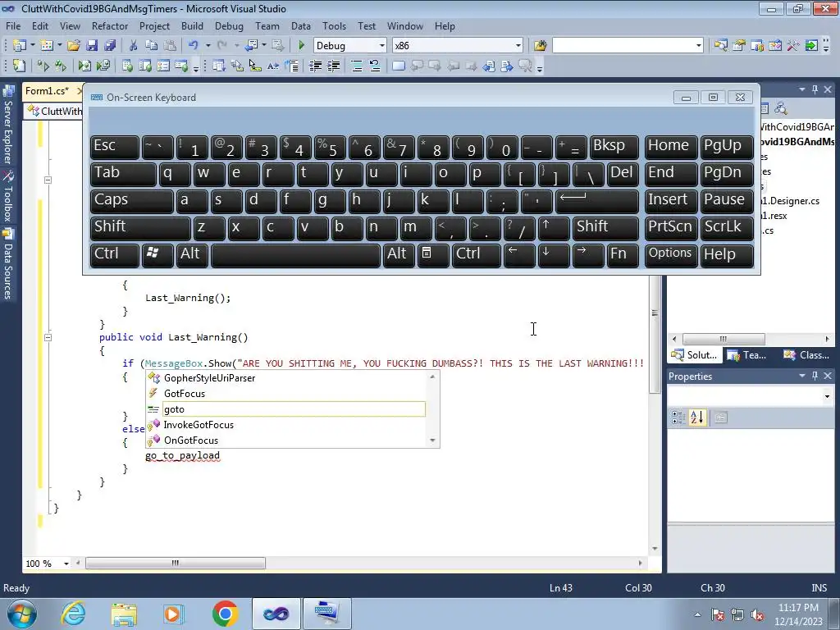The width and height of the screenshot is (840, 630).
Task: Click the Add New Item toolbar icon
Action: point(46,46)
